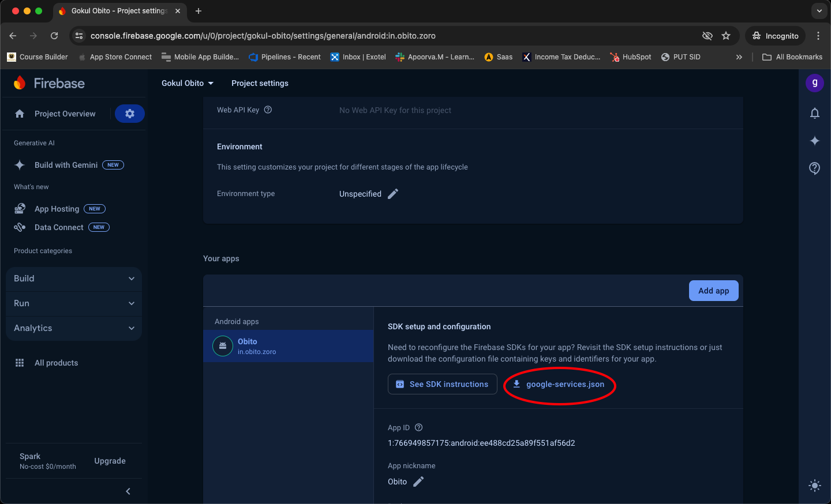Click the App ID value text

(481, 443)
